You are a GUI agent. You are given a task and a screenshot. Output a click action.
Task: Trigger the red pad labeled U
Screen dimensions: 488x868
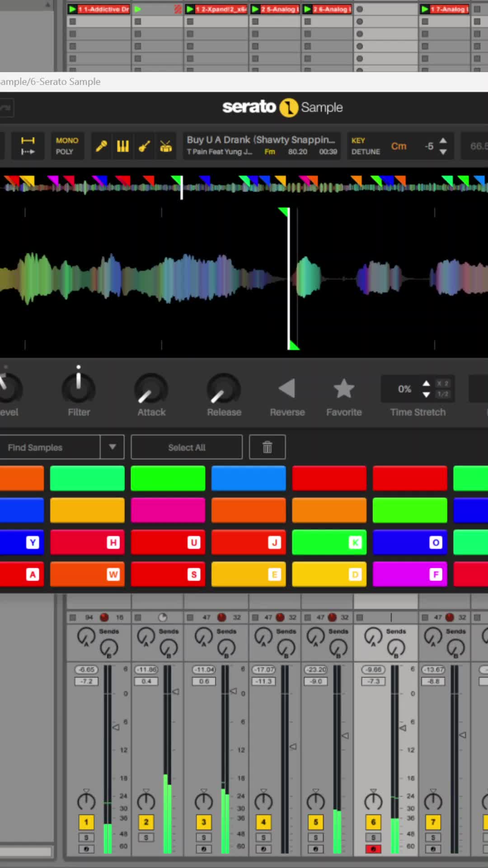click(x=168, y=542)
